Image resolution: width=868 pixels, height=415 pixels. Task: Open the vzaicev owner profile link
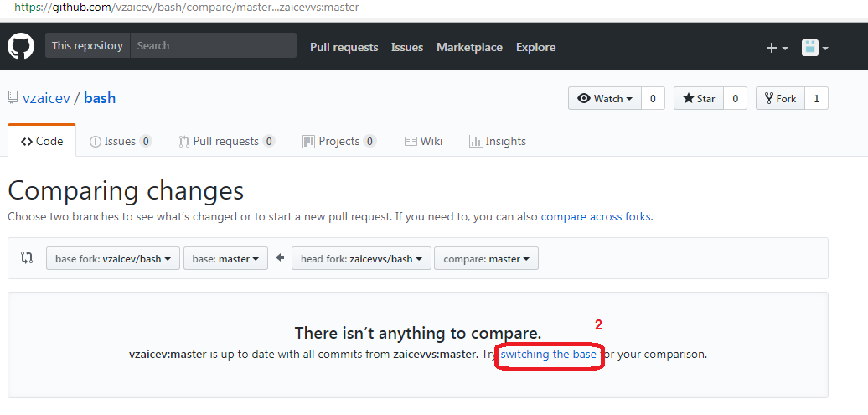(47, 98)
